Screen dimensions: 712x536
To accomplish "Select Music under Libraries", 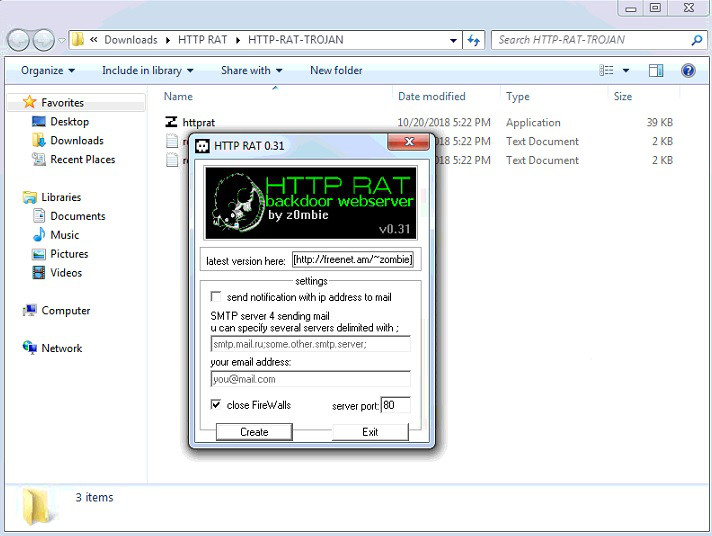I will coord(64,235).
